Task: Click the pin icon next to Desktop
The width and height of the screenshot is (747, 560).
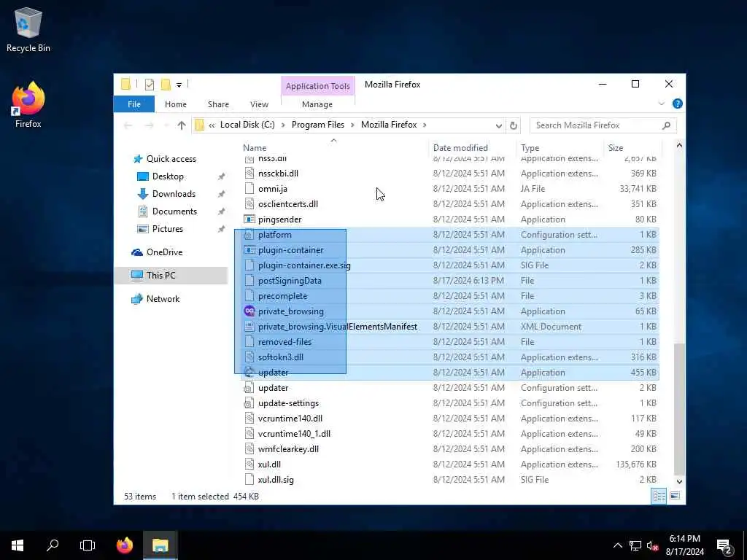Action: pos(221,176)
